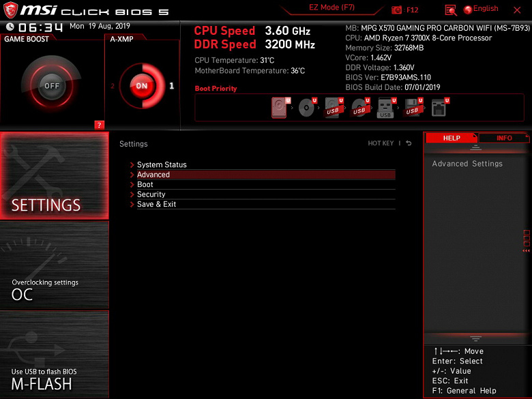Screen dimensions: 532x399
Task: Open the OC overclocking settings tile
Action: (x=55, y=265)
